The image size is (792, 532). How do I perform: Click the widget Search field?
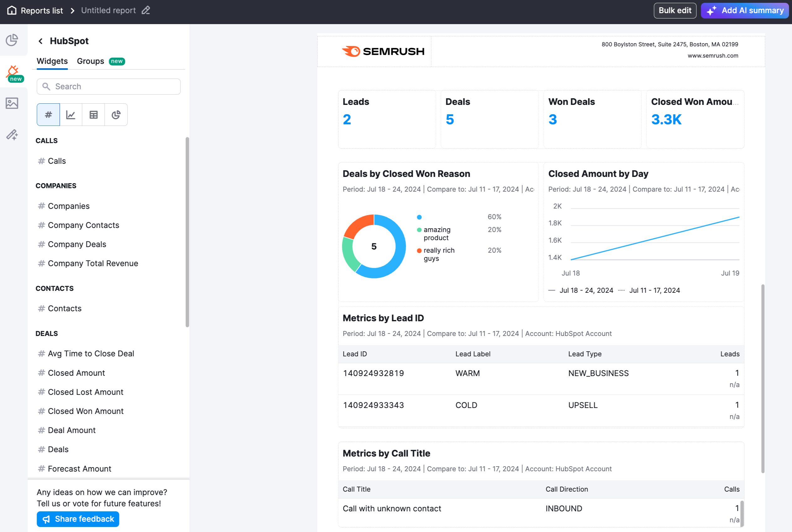click(109, 86)
